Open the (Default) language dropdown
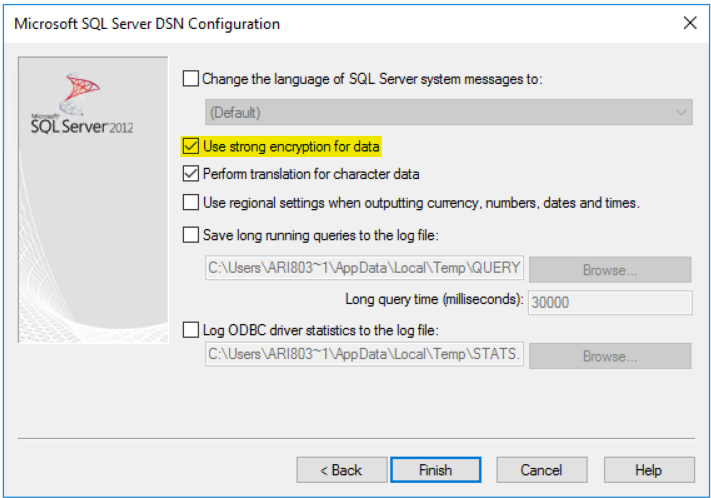Image resolution: width=711 pixels, height=498 pixels. (x=448, y=112)
